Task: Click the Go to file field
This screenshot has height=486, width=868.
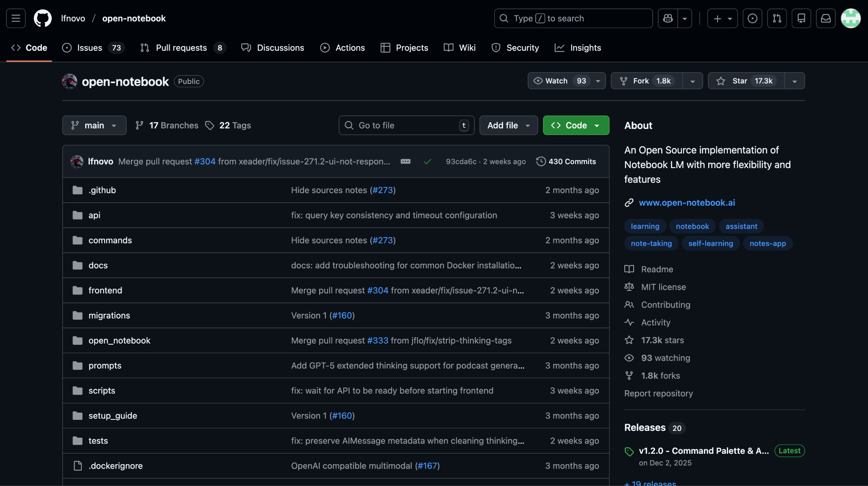Action: coord(406,126)
